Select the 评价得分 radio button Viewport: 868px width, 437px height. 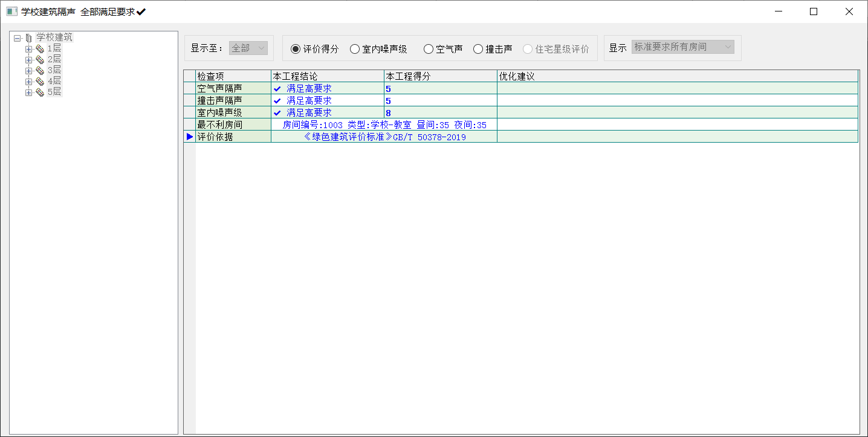296,49
